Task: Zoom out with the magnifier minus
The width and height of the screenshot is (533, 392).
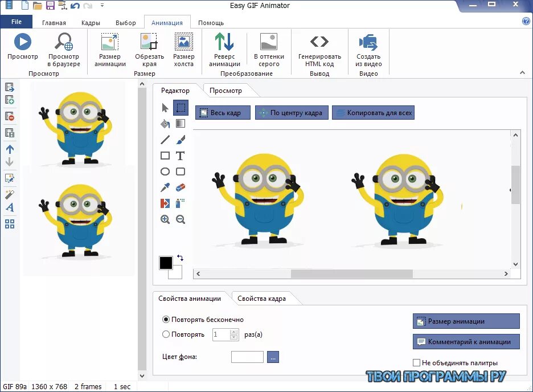Action: point(181,219)
